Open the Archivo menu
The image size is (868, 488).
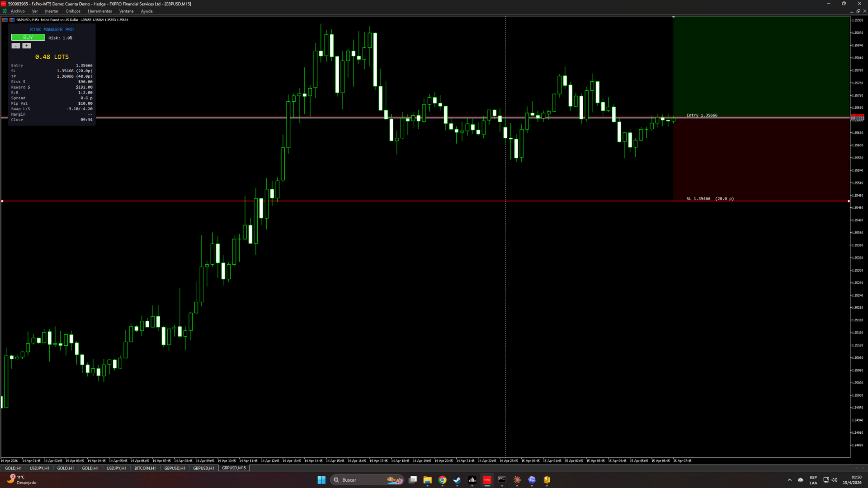tap(18, 11)
